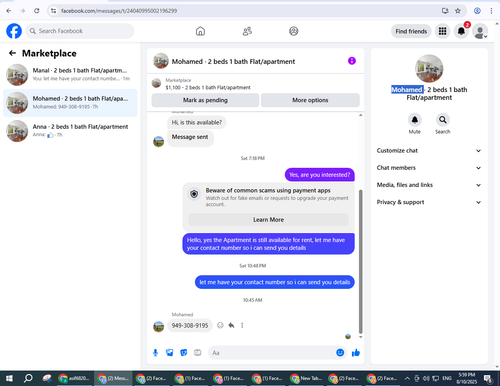Open the Manal apartment conversation
The height and width of the screenshot is (386, 500).
click(70, 75)
